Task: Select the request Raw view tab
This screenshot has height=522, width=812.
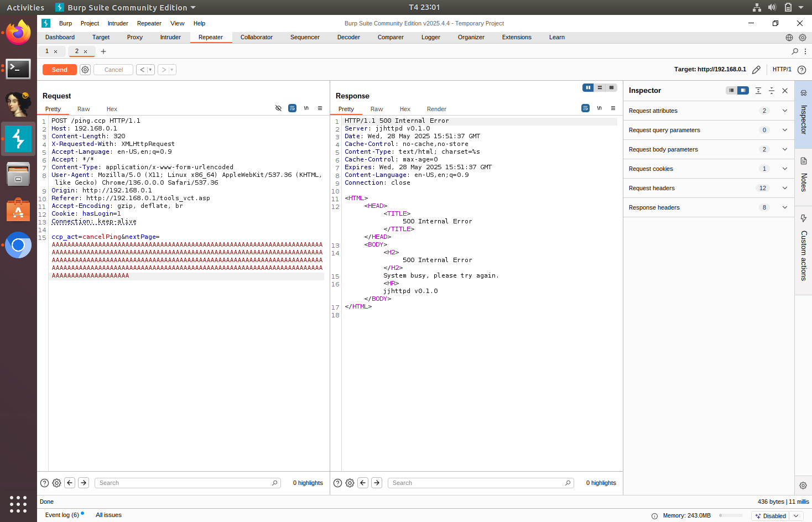Action: tap(84, 109)
